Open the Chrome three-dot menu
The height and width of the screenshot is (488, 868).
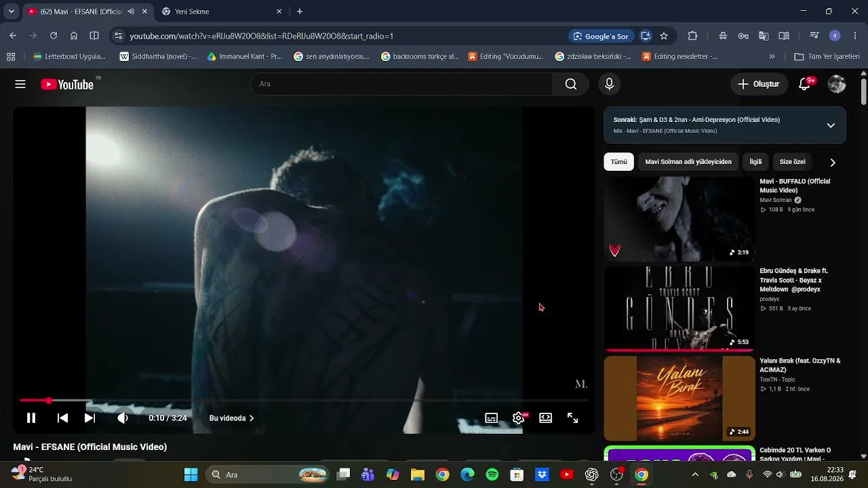pyautogui.click(x=855, y=36)
